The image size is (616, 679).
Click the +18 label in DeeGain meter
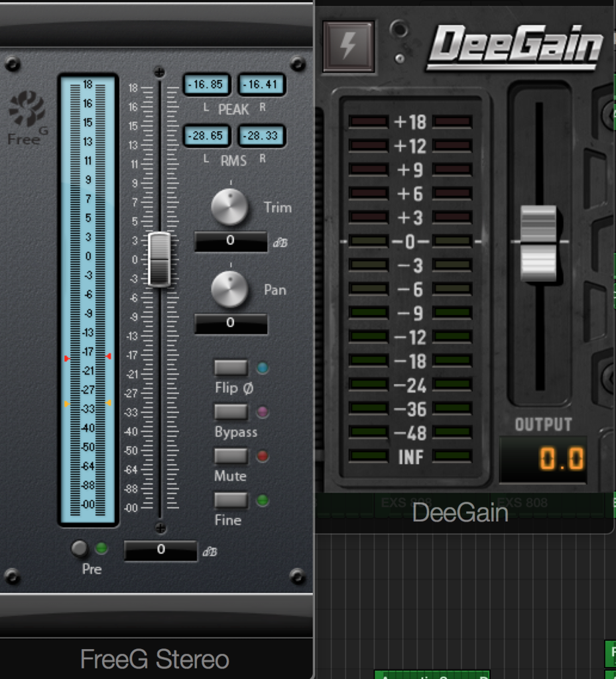click(x=410, y=122)
